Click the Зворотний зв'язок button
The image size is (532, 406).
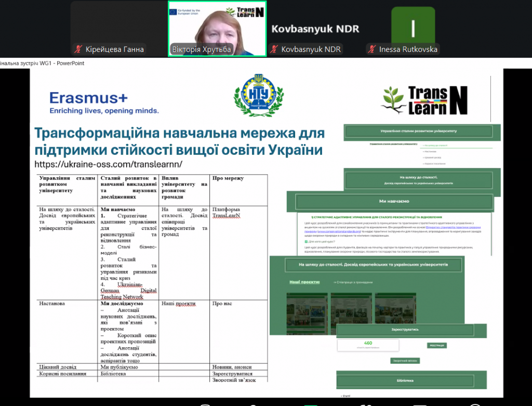pyautogui.click(x=405, y=361)
